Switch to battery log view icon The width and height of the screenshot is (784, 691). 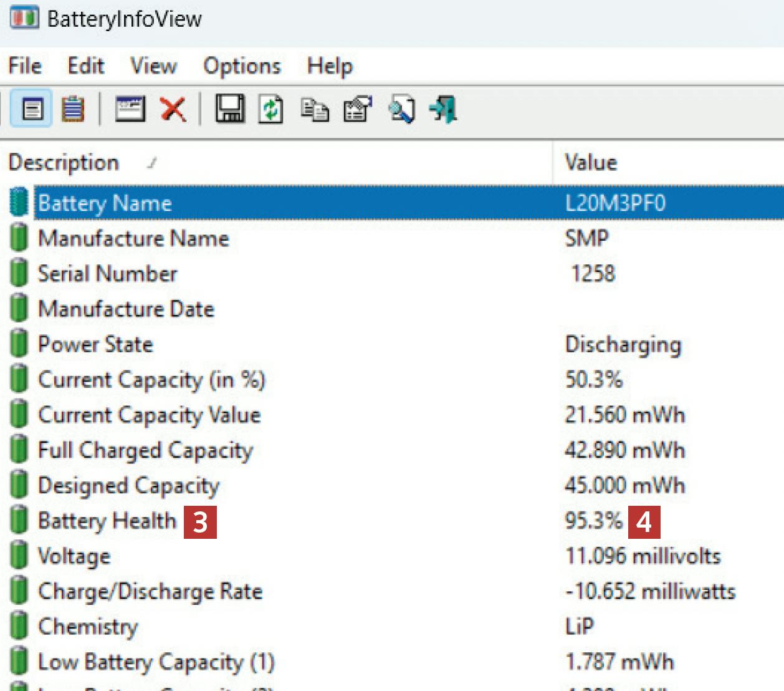tap(73, 110)
